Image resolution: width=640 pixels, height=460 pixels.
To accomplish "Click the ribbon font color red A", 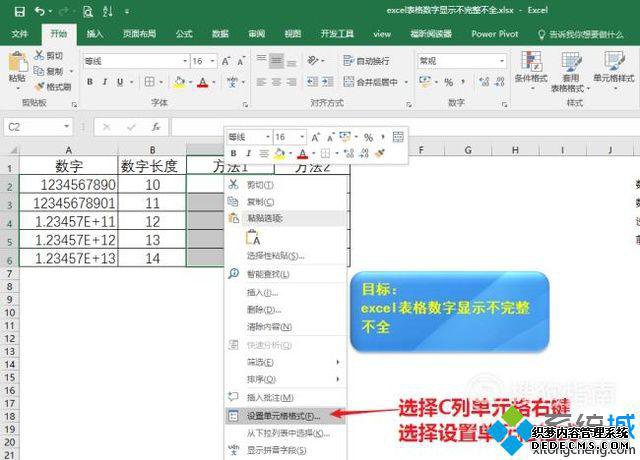I will pos(202,82).
